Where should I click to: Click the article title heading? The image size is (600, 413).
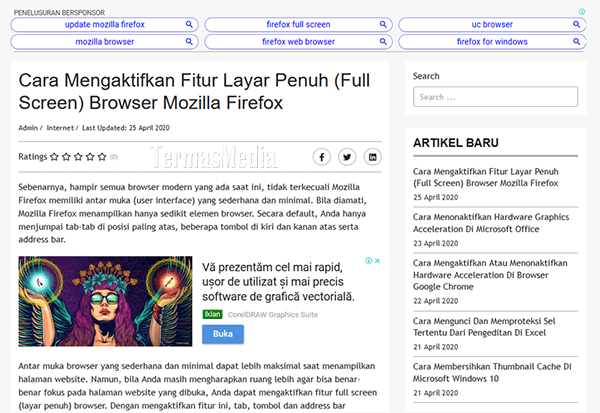click(x=194, y=91)
